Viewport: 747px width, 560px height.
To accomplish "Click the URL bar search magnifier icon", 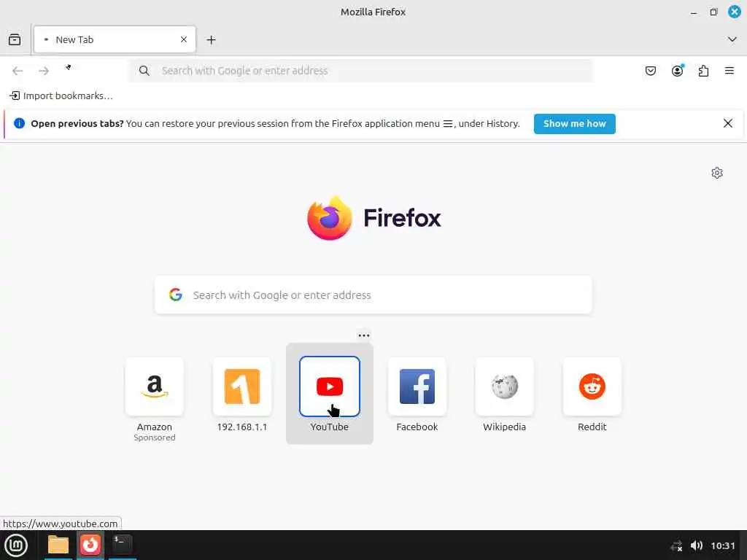I will 144,71.
